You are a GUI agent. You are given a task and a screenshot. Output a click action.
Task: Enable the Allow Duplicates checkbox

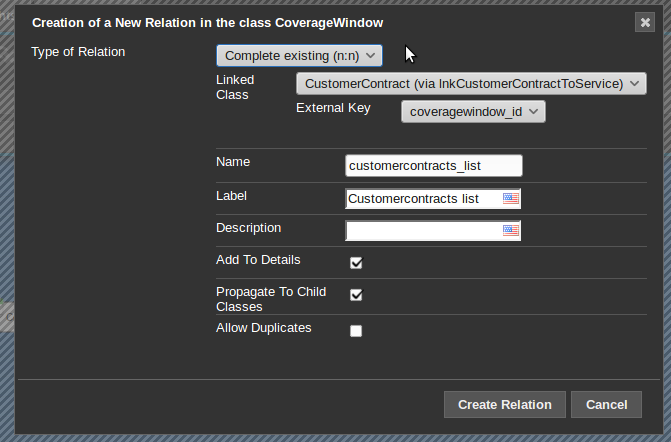pos(356,331)
